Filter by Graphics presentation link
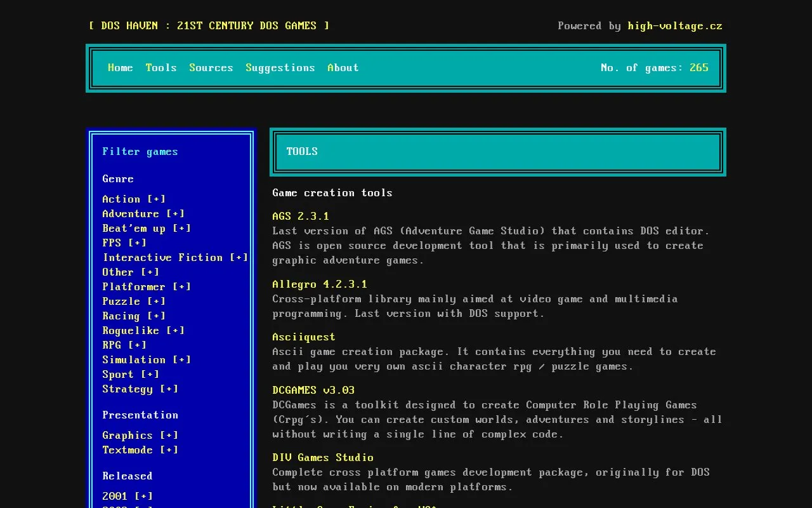This screenshot has height=508, width=812. click(x=128, y=435)
